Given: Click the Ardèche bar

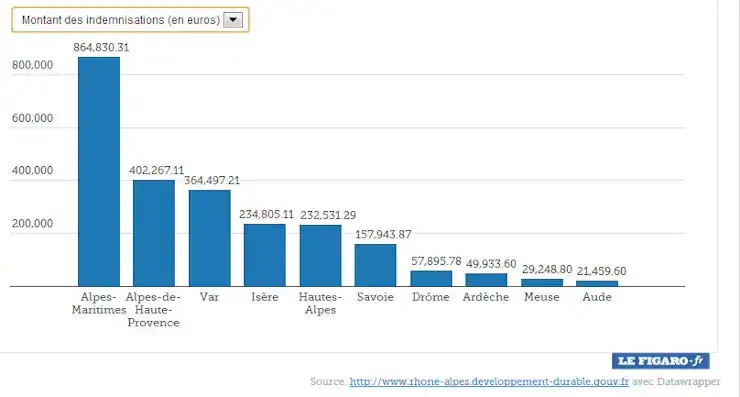Looking at the screenshot, I should click(486, 279).
